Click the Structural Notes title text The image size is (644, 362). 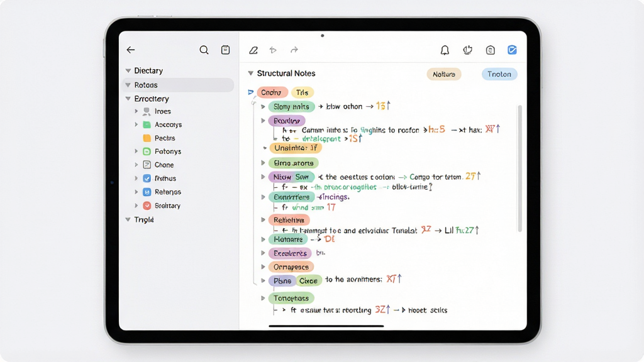(x=286, y=74)
